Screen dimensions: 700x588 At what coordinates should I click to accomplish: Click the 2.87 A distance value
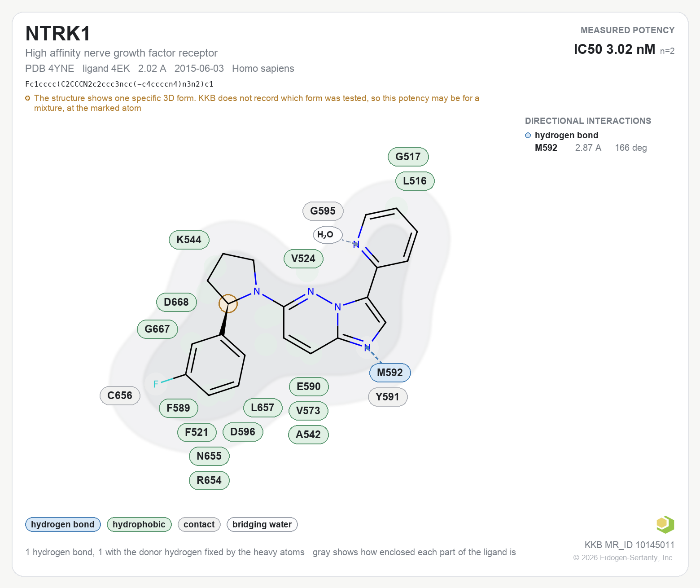[588, 148]
